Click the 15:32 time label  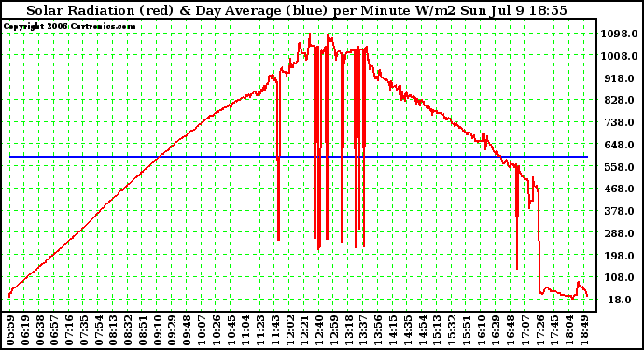point(452,330)
